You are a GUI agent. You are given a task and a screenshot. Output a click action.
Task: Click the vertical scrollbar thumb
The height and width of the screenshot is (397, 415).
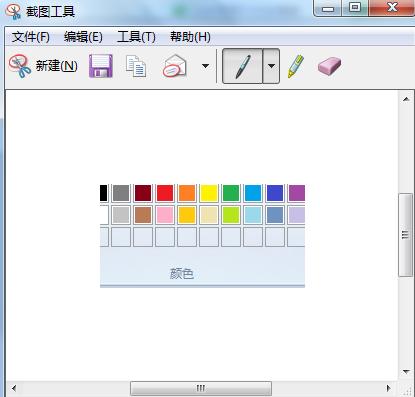tap(405, 235)
